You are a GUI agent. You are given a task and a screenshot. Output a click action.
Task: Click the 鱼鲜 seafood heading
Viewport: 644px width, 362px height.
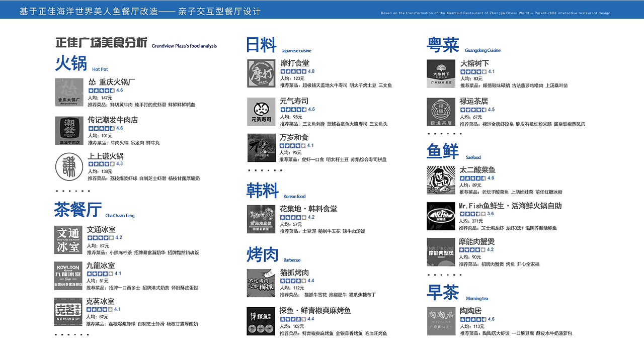tap(443, 151)
